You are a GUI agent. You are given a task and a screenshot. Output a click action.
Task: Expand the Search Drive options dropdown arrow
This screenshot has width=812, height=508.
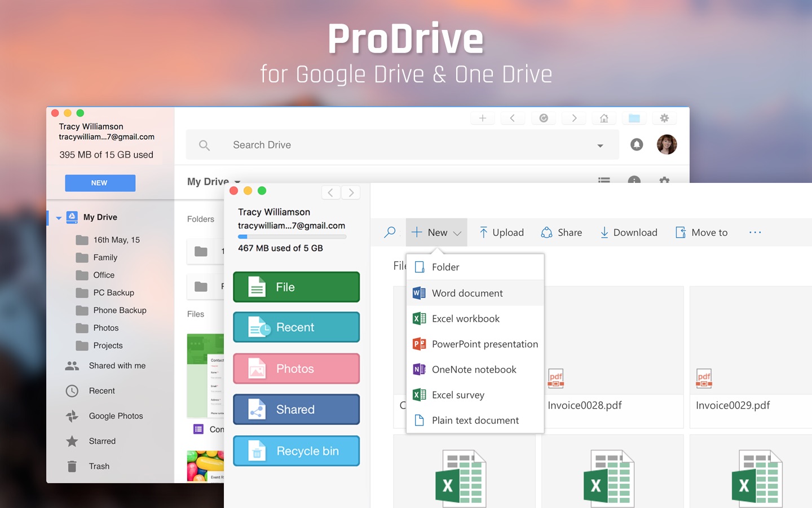(600, 146)
